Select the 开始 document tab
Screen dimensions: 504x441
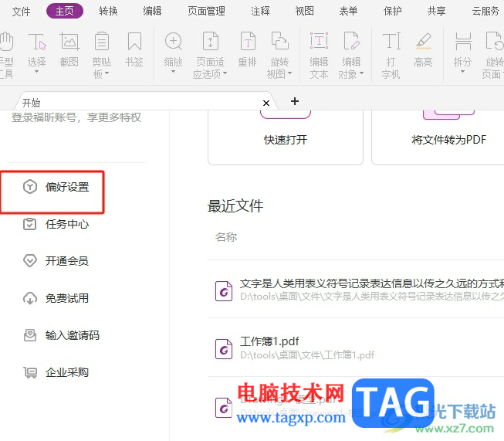coord(144,102)
